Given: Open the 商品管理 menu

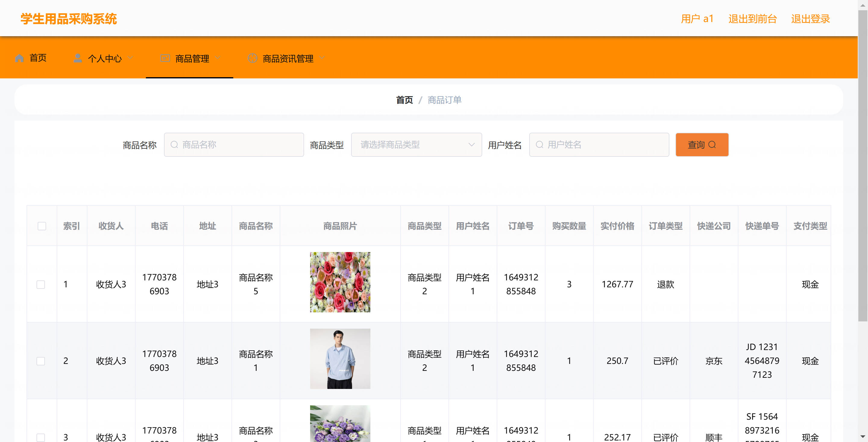Looking at the screenshot, I should pyautogui.click(x=189, y=58).
